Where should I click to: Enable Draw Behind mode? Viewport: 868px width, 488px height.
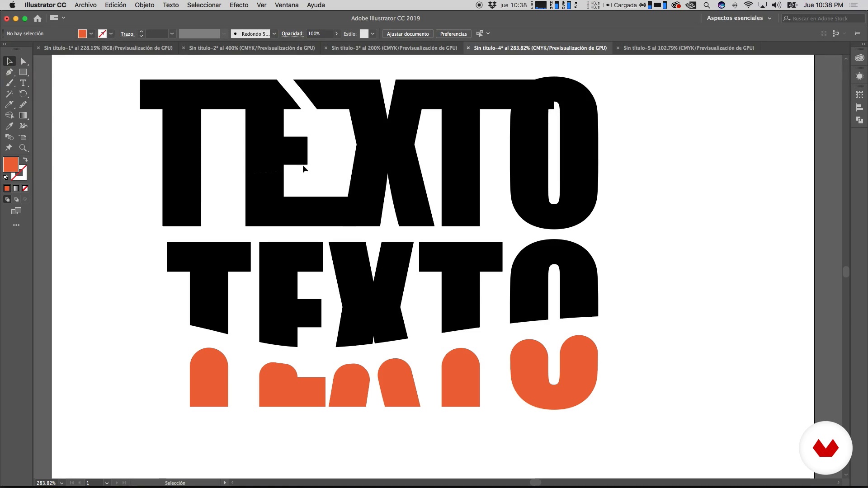[x=16, y=199]
